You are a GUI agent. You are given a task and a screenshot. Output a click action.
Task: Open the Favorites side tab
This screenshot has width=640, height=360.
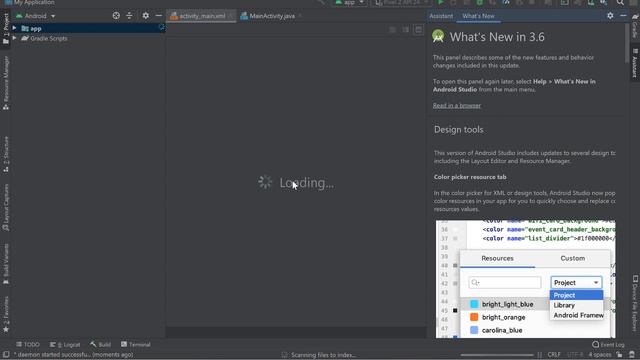6,313
